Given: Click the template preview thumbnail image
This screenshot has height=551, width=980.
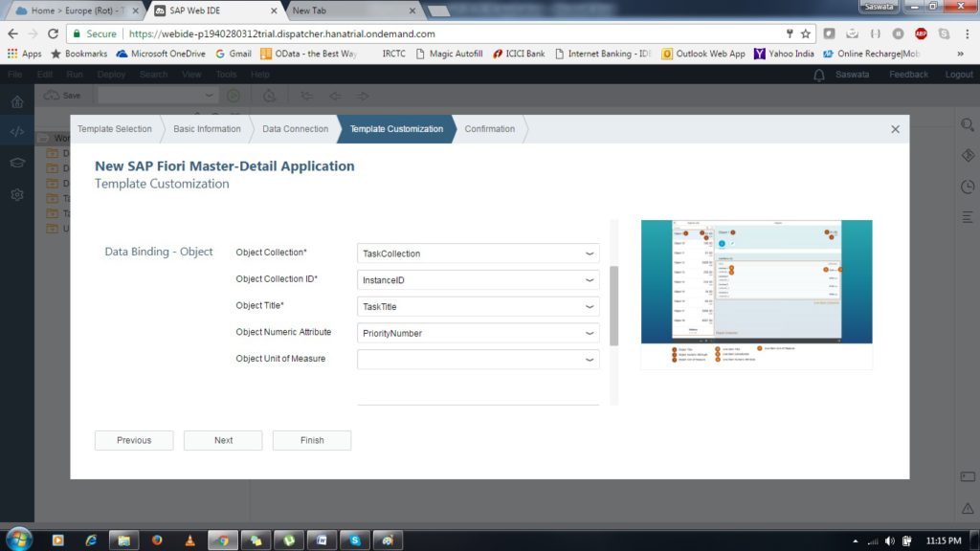Looking at the screenshot, I should [756, 295].
